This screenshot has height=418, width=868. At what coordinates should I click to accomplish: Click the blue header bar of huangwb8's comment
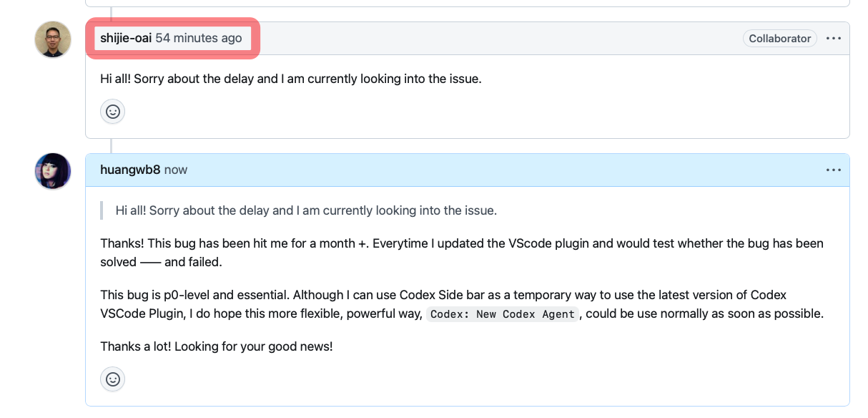click(500, 170)
